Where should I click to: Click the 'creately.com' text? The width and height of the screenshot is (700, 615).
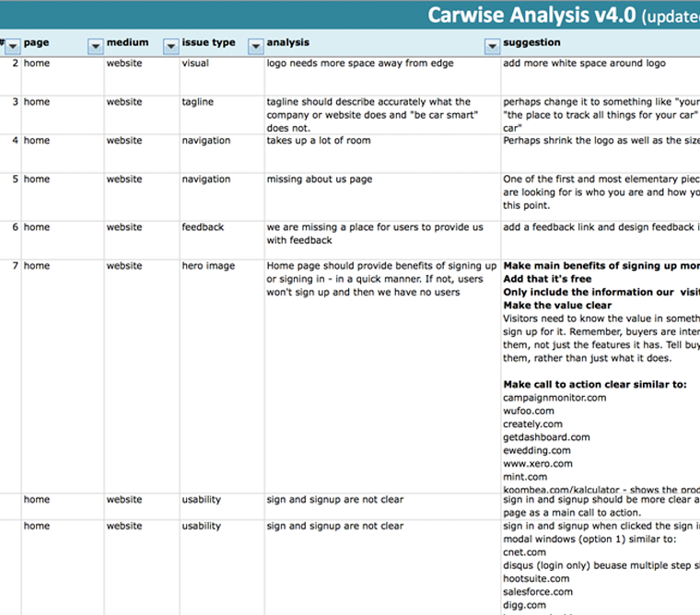click(532, 424)
